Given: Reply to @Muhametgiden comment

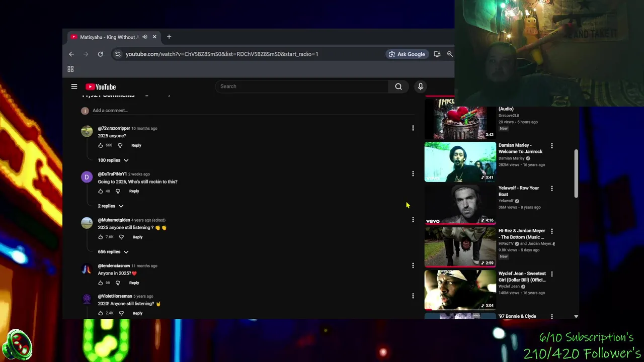Looking at the screenshot, I should [137, 237].
